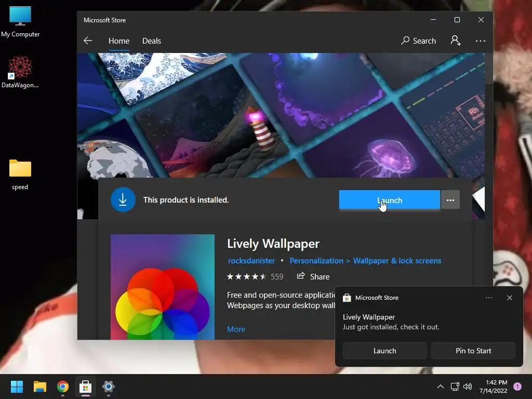
Task: Dismiss the Microsoft Store notification
Action: point(509,298)
